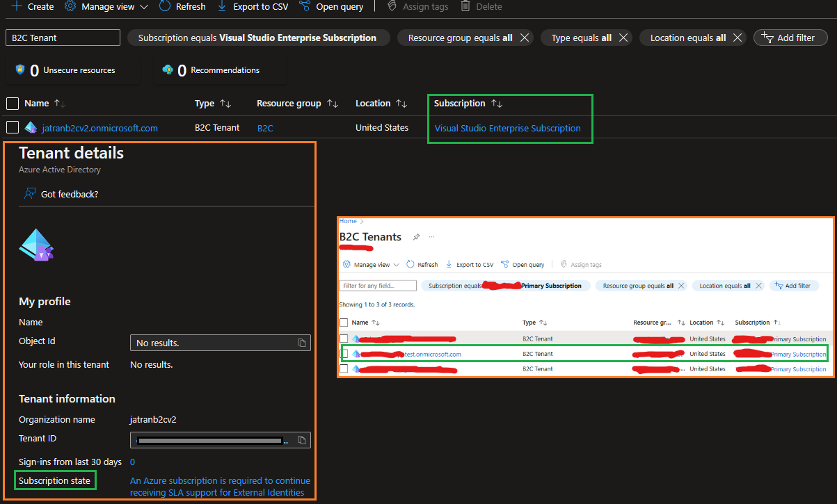Viewport: 837px width, 504px height.
Task: Open query in the light inset toolbar
Action: (x=523, y=265)
